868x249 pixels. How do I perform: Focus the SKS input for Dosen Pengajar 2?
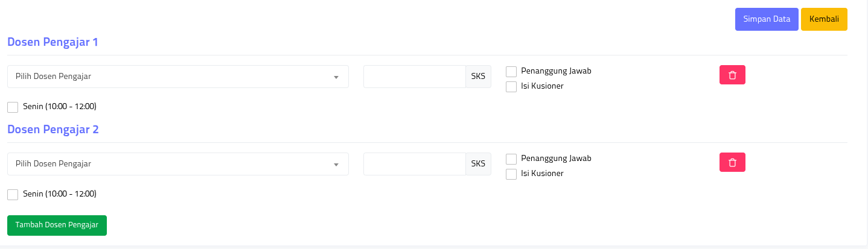pos(414,164)
